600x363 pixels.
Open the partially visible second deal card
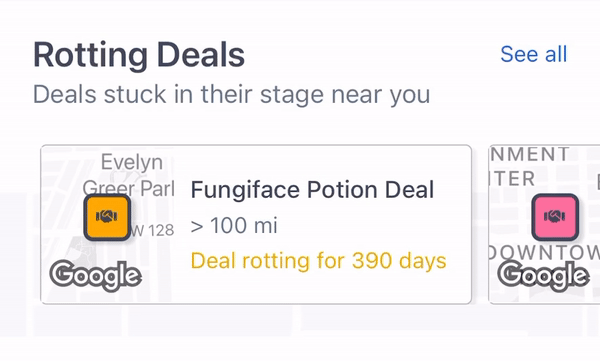click(x=544, y=225)
